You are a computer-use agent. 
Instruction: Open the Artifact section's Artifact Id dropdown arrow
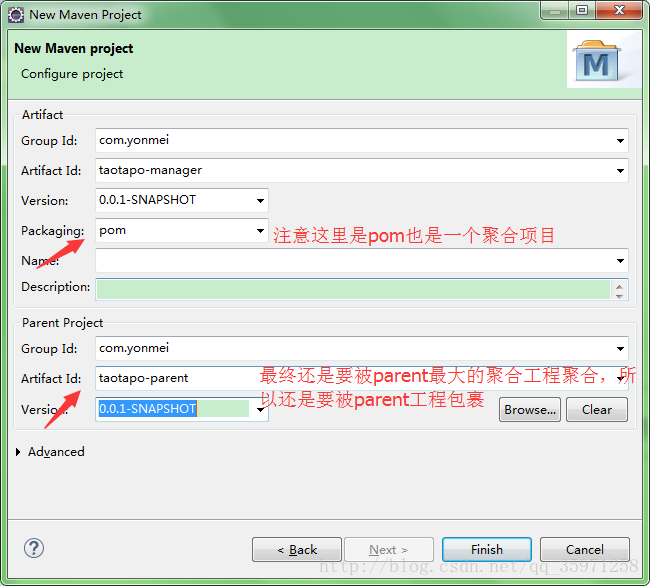click(620, 170)
